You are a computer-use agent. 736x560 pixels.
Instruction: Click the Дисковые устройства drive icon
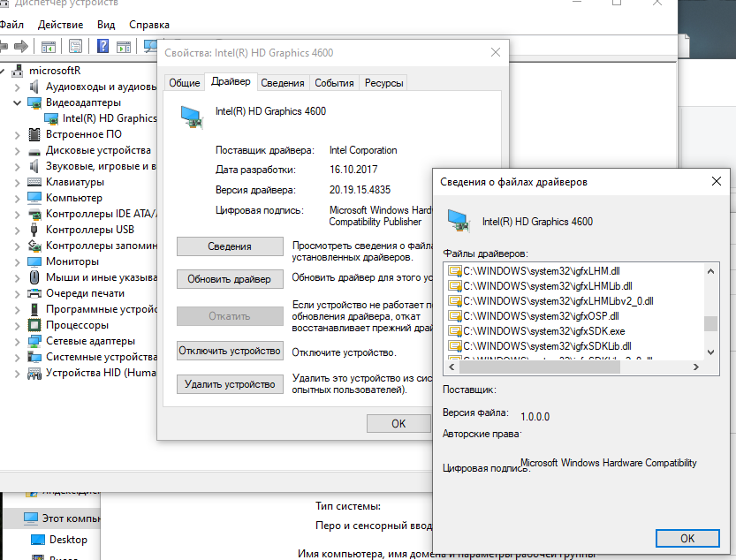pyautogui.click(x=34, y=152)
